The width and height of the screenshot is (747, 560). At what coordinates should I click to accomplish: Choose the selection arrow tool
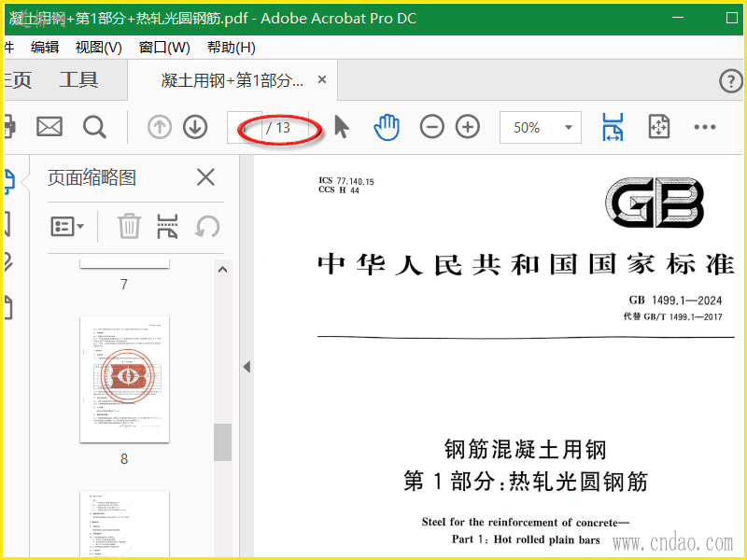tap(341, 127)
